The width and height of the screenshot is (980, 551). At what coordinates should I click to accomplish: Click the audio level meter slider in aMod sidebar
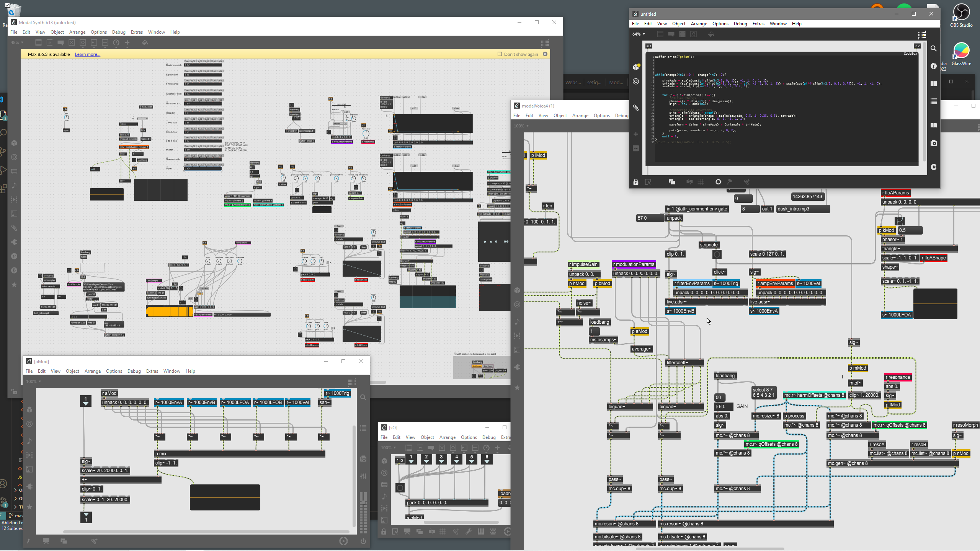click(x=363, y=513)
